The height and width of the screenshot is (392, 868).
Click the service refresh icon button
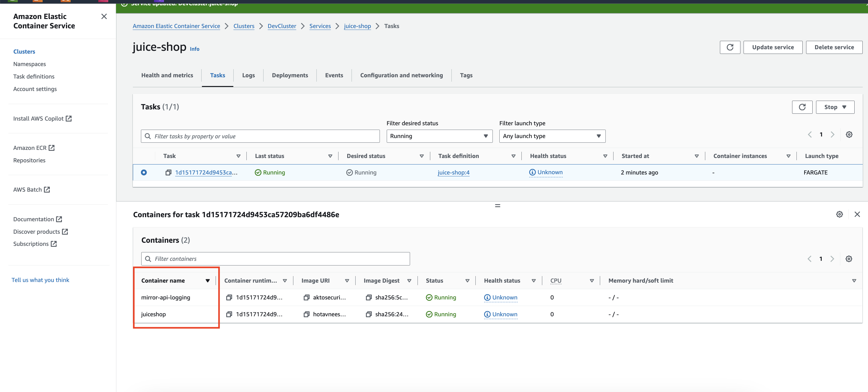(x=730, y=47)
